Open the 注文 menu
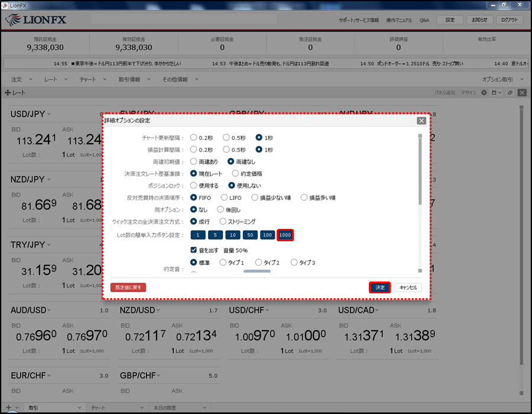Image resolution: width=532 pixels, height=414 pixels. pos(21,79)
